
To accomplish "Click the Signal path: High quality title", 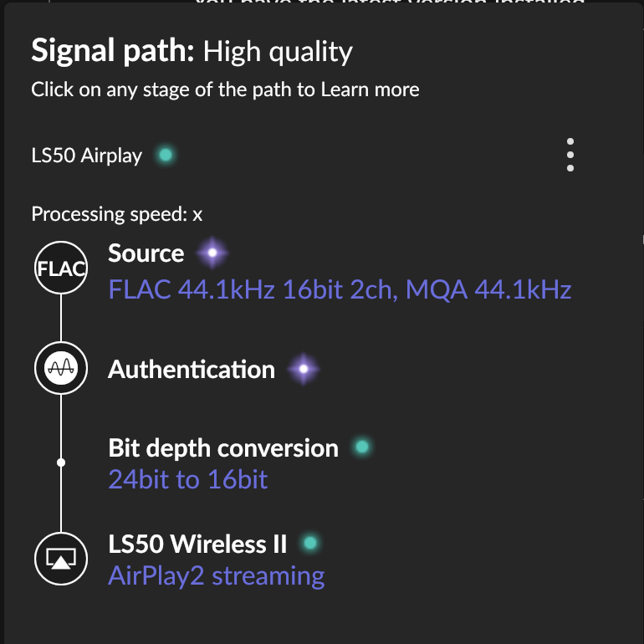I will 192,51.
